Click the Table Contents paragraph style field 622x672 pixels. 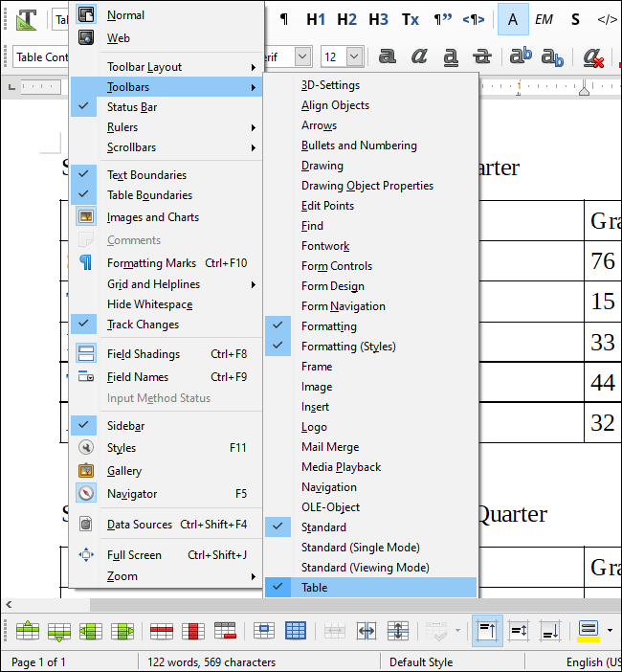[x=41, y=56]
